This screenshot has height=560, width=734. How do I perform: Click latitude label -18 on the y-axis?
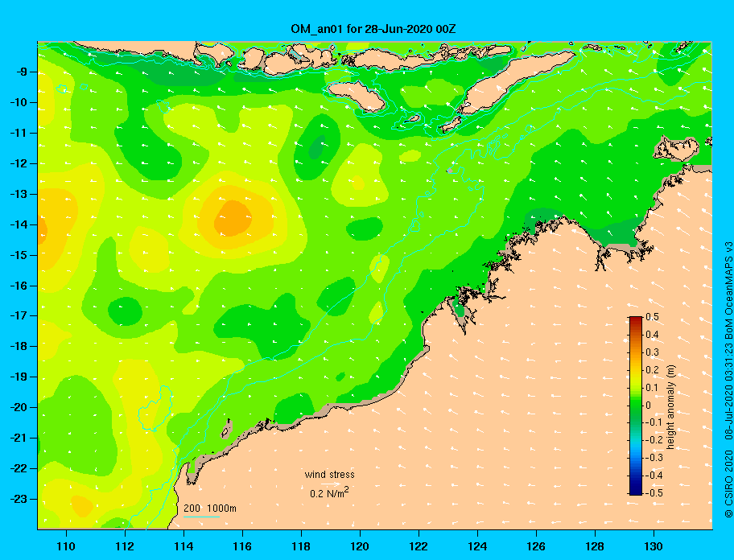point(19,346)
